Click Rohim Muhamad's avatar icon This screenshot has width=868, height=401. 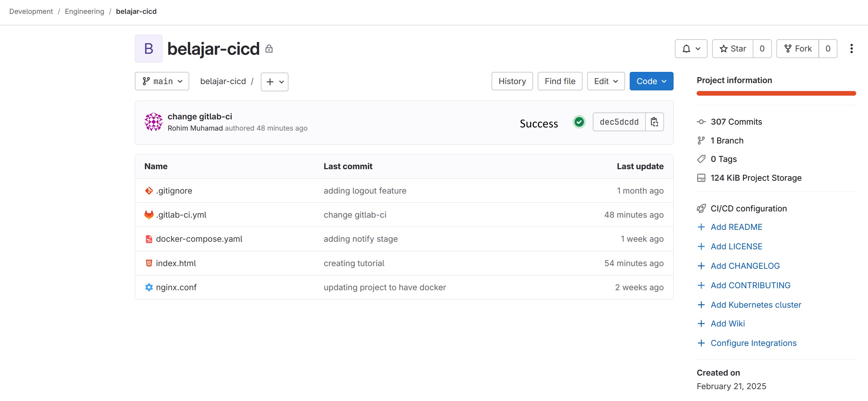coord(153,122)
